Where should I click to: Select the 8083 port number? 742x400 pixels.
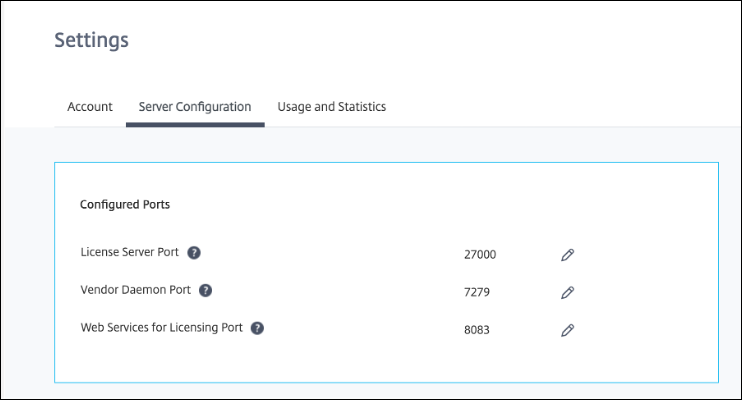point(477,329)
